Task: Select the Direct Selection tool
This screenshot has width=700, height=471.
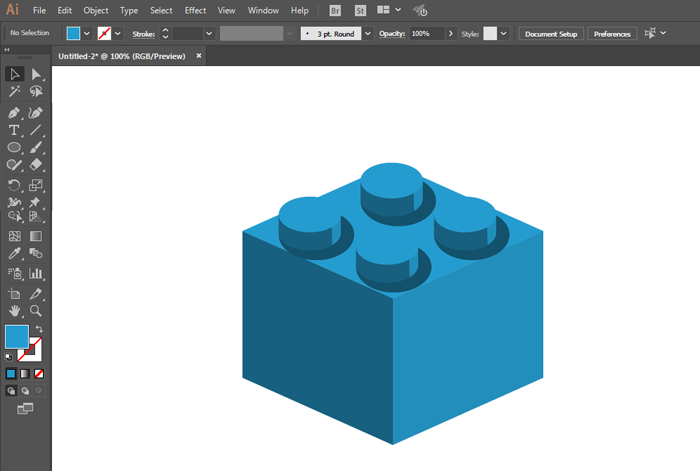Action: (36, 74)
